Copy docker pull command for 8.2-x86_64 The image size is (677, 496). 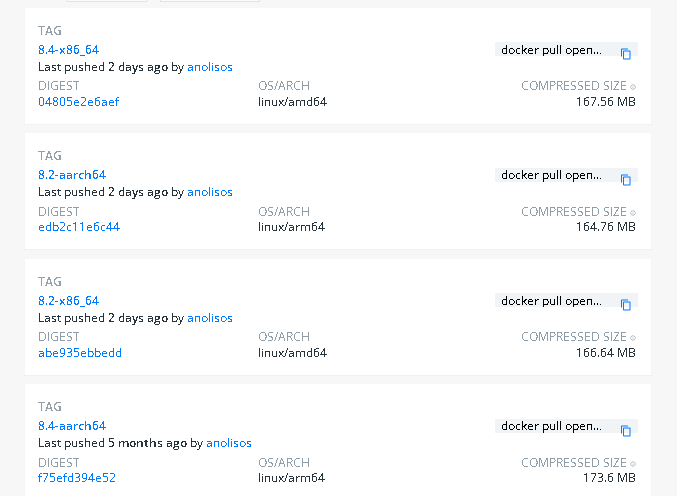pyautogui.click(x=626, y=305)
